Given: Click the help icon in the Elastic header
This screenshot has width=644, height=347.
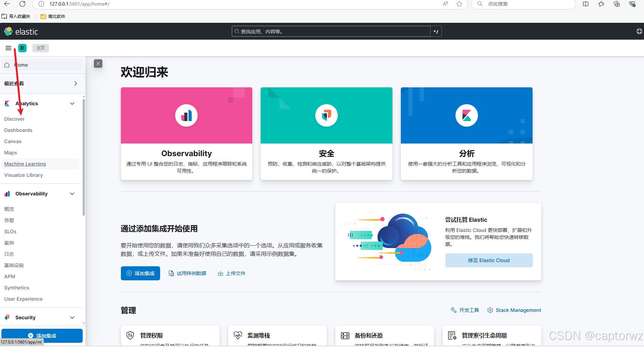Looking at the screenshot, I should click(639, 32).
